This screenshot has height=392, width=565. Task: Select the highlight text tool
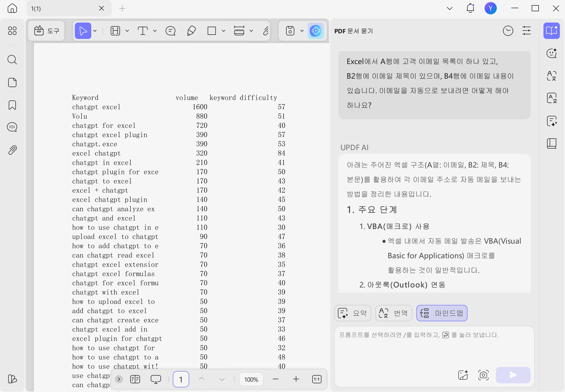(x=115, y=31)
